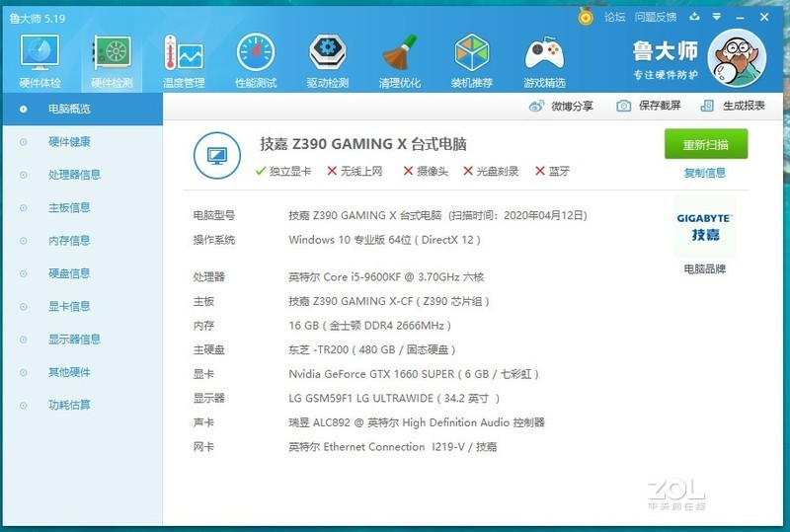Click the skin/download icon beside 问题反馈

click(695, 17)
